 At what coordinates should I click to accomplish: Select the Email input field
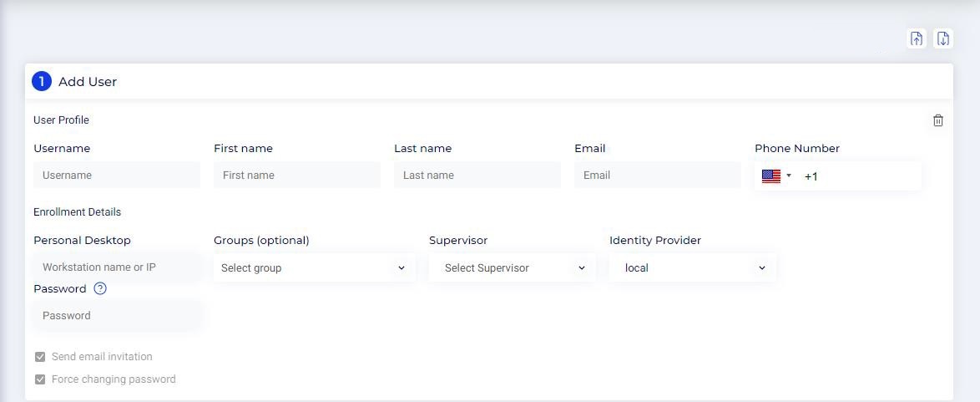pos(658,176)
